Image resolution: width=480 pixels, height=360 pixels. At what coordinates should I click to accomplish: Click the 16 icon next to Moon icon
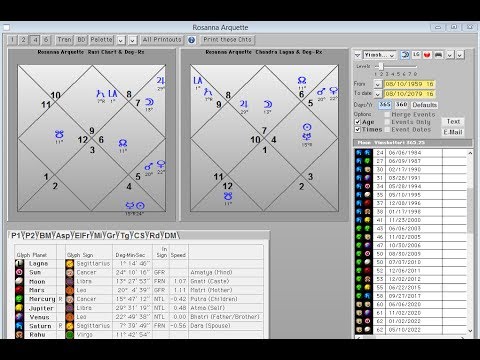tap(416, 55)
